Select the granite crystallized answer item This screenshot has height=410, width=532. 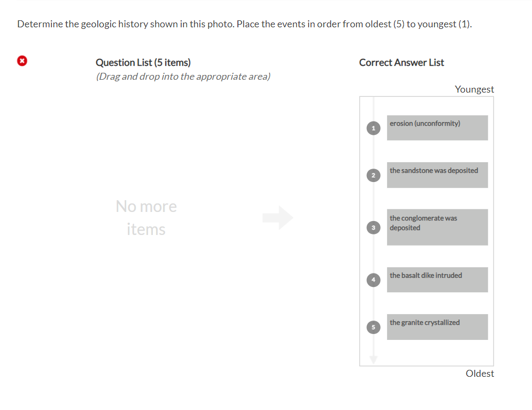click(437, 327)
